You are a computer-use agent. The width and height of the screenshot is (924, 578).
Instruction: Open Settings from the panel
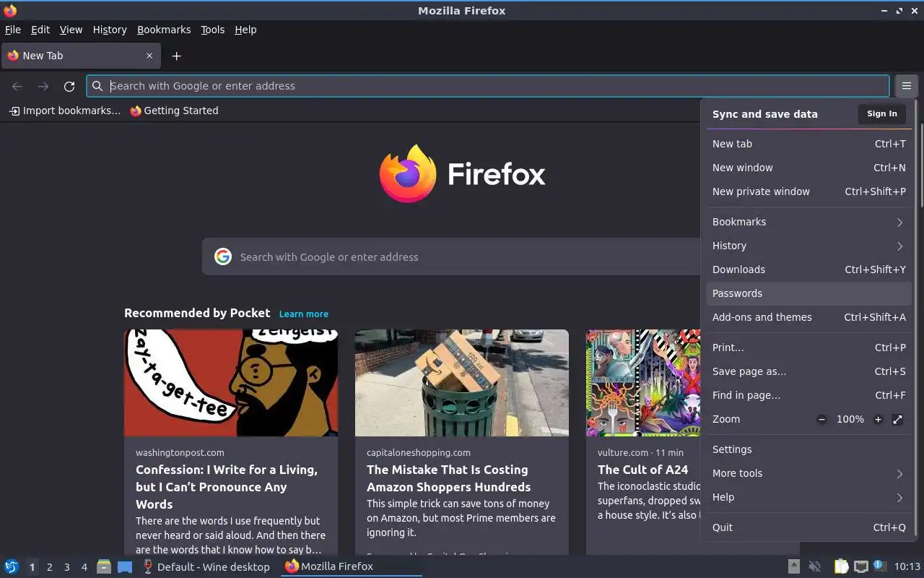(x=808, y=449)
